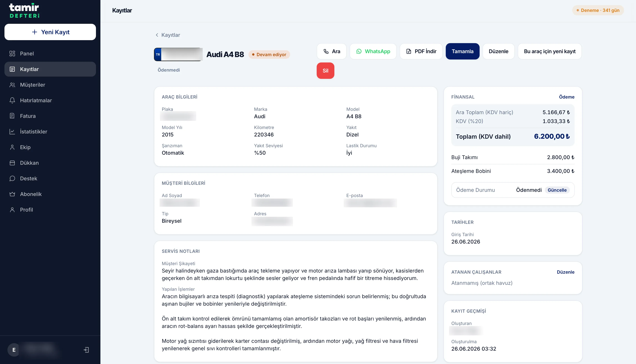This screenshot has width=636, height=364.
Task: Click the Profil user icon
Action: point(12,210)
